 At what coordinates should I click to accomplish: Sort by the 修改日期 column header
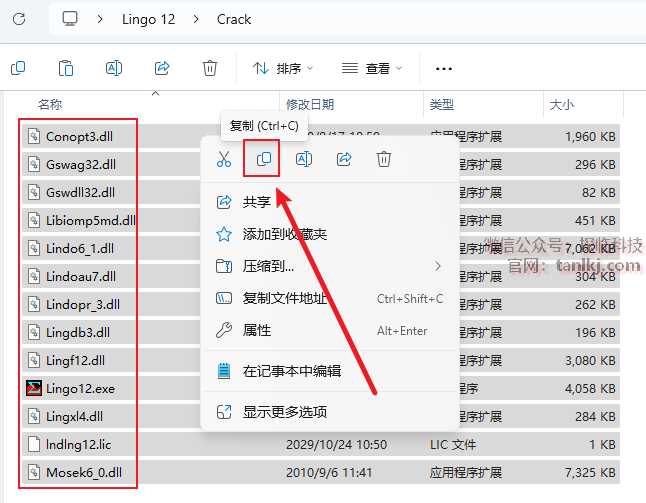(x=310, y=105)
